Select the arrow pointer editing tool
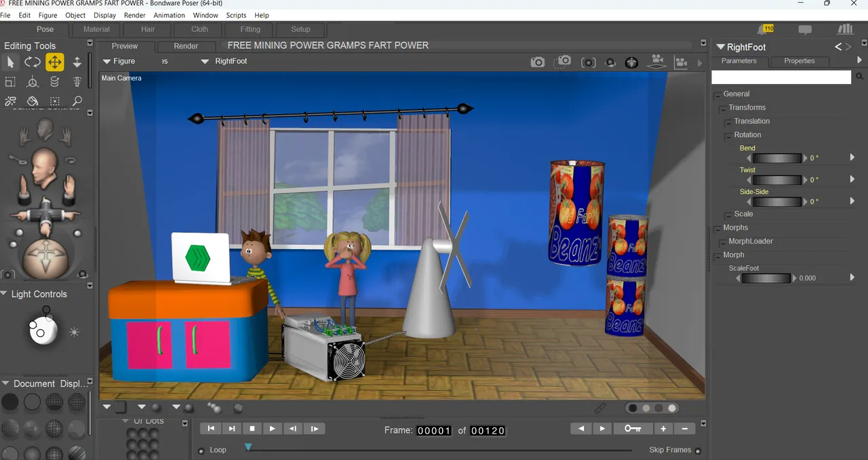Viewport: 868px width, 460px height. click(10, 62)
